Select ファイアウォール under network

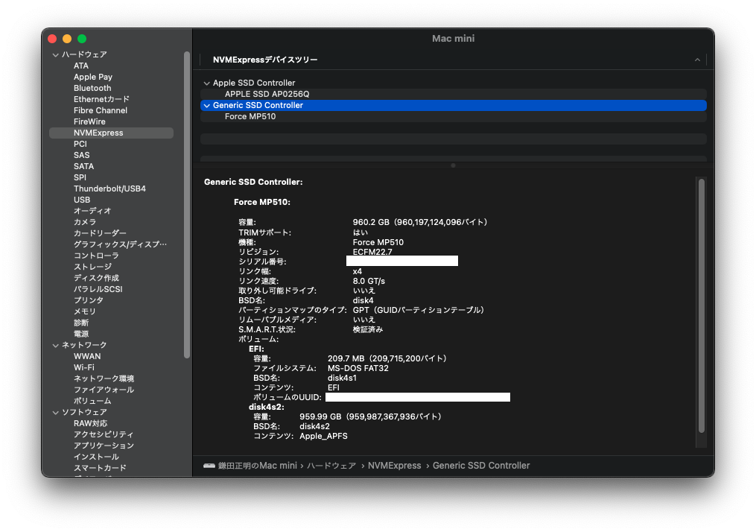coord(104,390)
